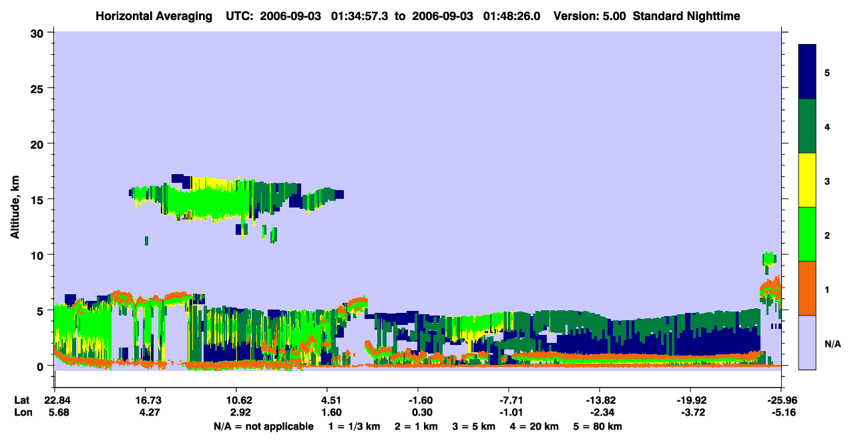
Task: Click the orange 1/3 km legend swatch
Action: (x=807, y=288)
